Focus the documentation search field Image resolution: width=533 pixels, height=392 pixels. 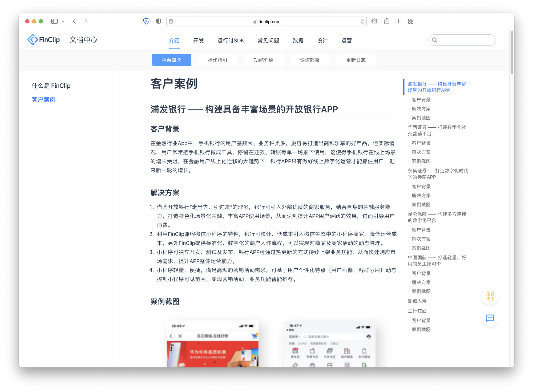pyautogui.click(x=462, y=40)
